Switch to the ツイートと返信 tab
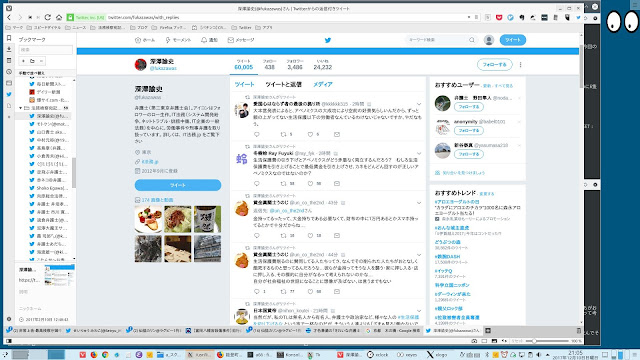640x360 pixels. (x=283, y=84)
